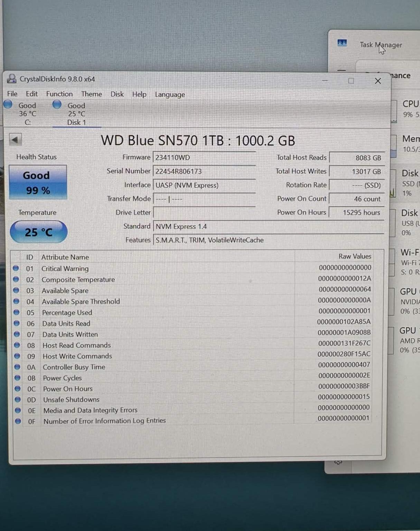Select the SSD Disk entry in Task Manager
420x531 pixels.
406,183
